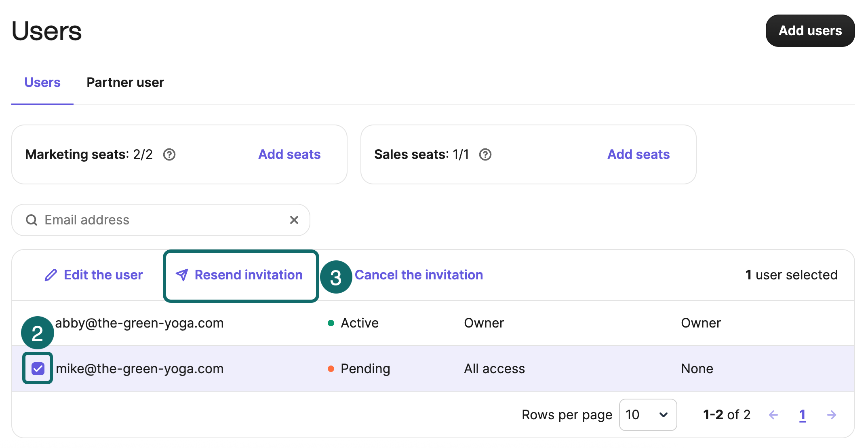Image resolution: width=868 pixels, height=448 pixels.
Task: Click Cancel the invitation link
Action: pos(419,275)
